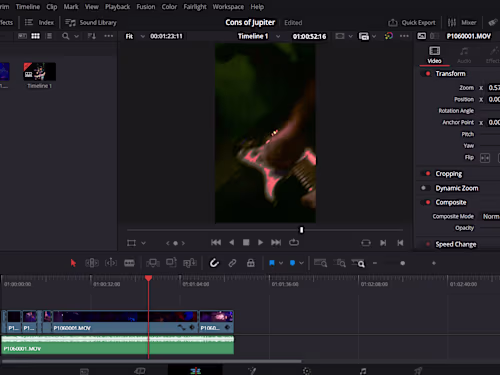Open the viewer options three-dot menu
The height and width of the screenshot is (375, 500).
[404, 36]
